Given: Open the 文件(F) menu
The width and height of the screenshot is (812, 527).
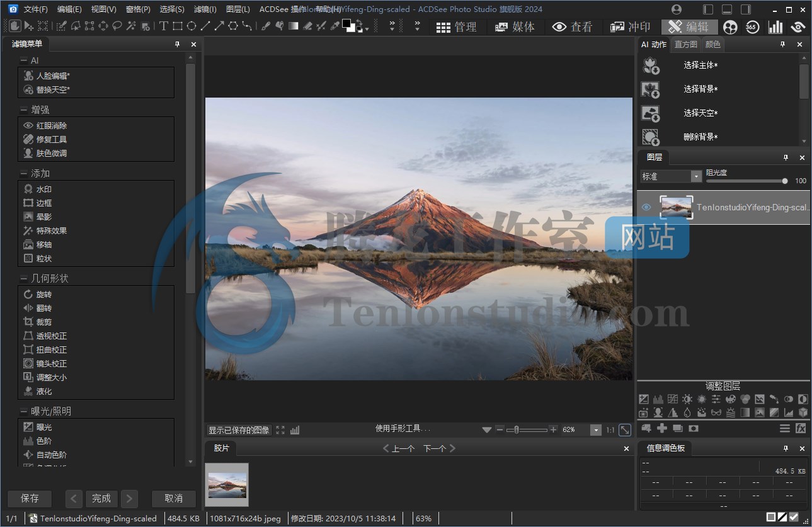Looking at the screenshot, I should 36,9.
